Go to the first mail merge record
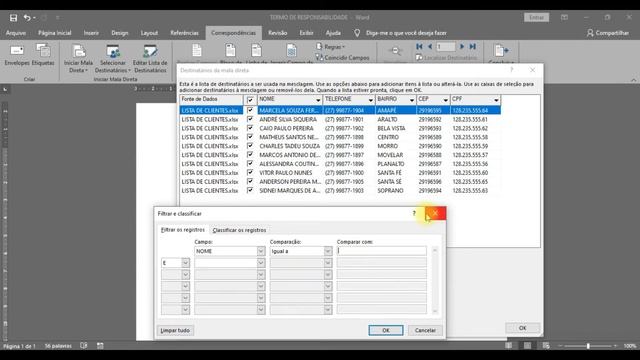 coord(419,47)
